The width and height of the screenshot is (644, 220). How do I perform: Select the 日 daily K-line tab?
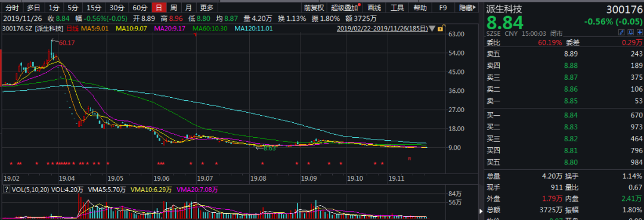tap(159, 7)
